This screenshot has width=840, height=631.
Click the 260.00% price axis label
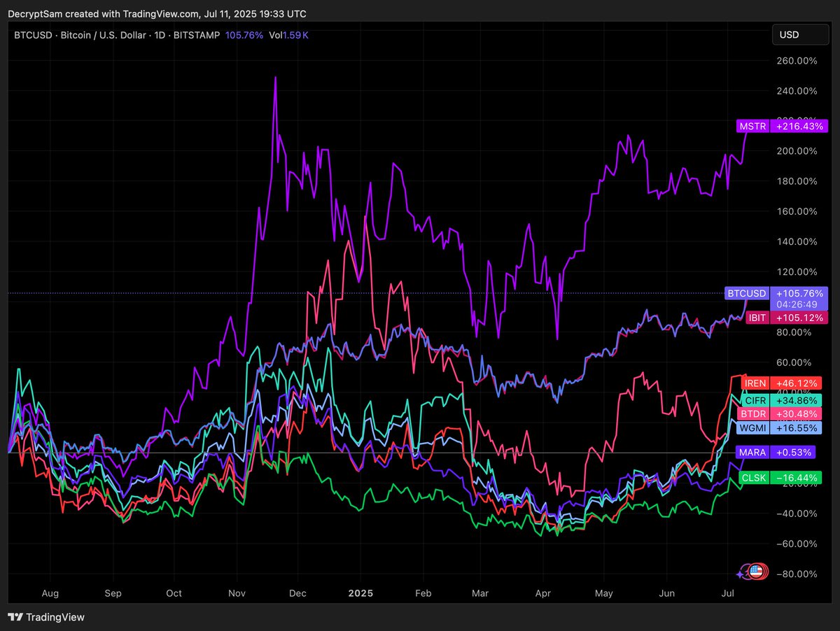coord(797,61)
